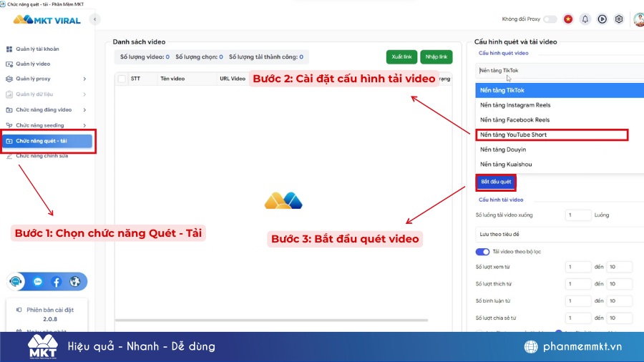Click Số lượt thích từ minimum field
The image size is (644, 362).
tap(578, 284)
